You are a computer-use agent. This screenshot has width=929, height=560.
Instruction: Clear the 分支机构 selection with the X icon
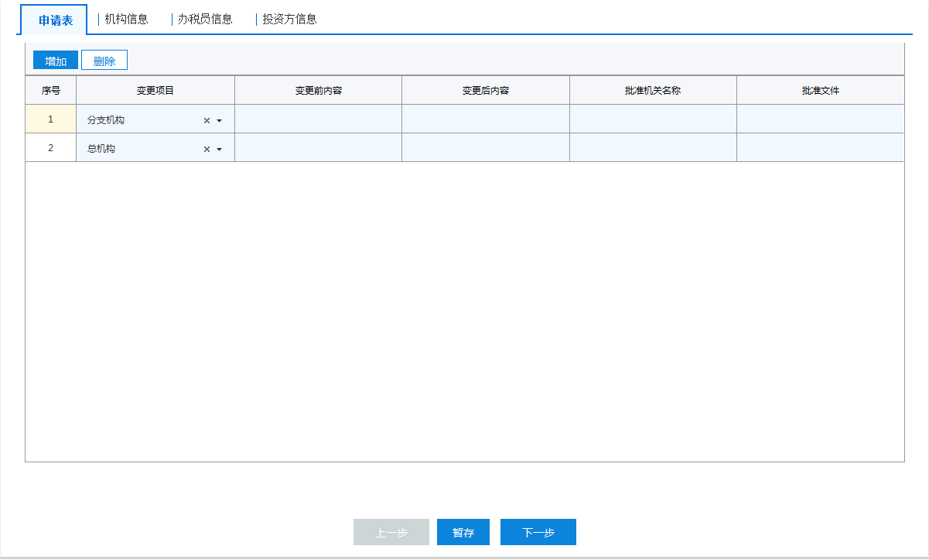[207, 120]
